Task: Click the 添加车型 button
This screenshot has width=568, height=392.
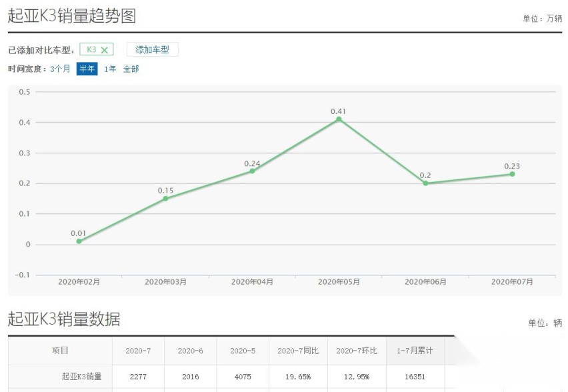Action: pyautogui.click(x=152, y=49)
